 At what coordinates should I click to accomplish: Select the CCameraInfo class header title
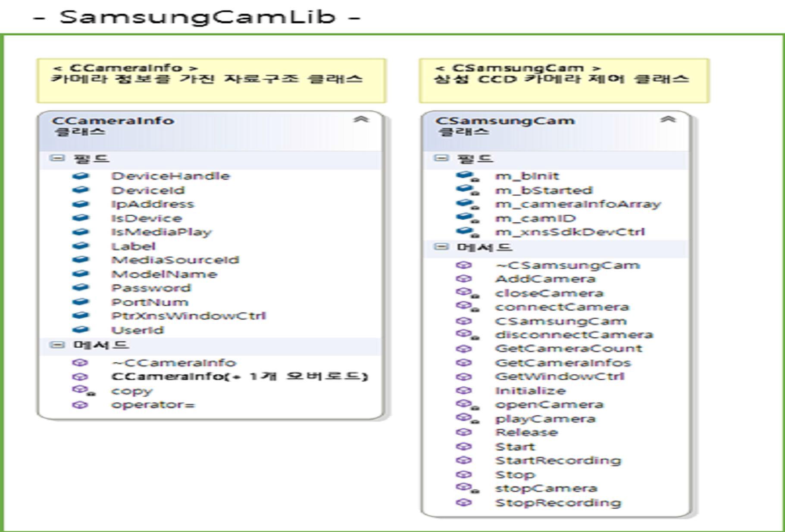coord(113,121)
